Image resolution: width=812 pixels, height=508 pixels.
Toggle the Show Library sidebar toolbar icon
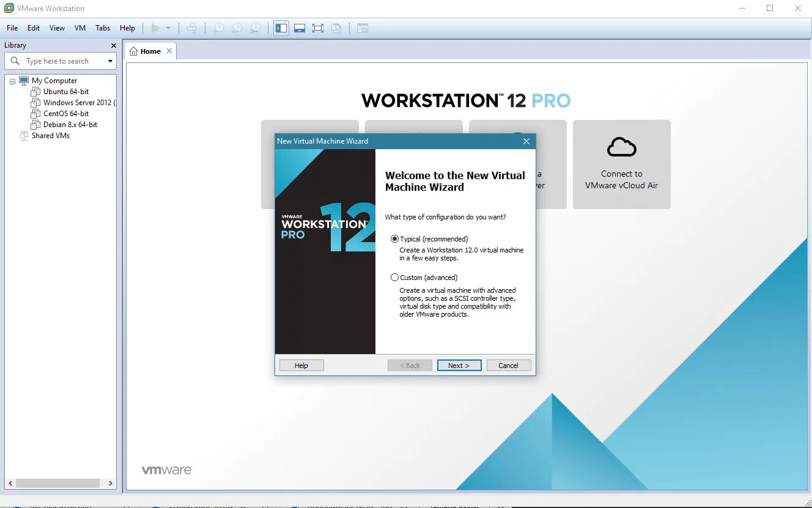coord(281,28)
